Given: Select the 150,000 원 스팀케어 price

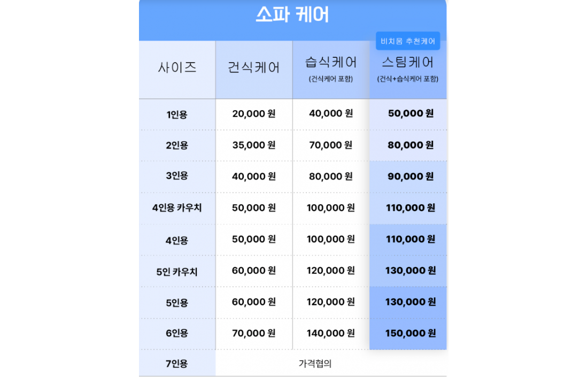Looking at the screenshot, I should pos(410,334).
